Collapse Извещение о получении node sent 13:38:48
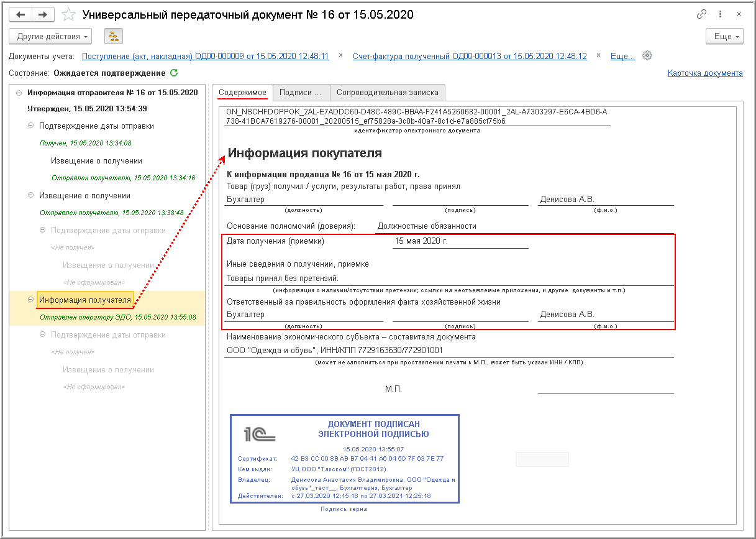 point(31,196)
